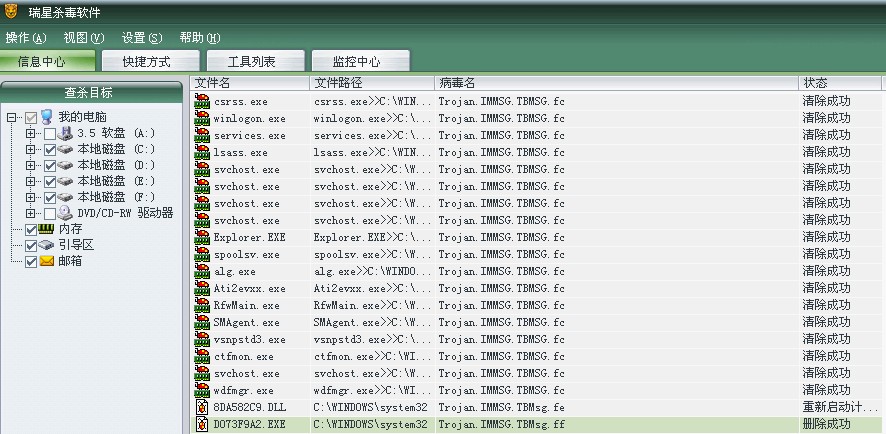Image resolution: width=886 pixels, height=434 pixels.
Task: Click the virus icon beside RfwMain.exe
Action: [202, 305]
